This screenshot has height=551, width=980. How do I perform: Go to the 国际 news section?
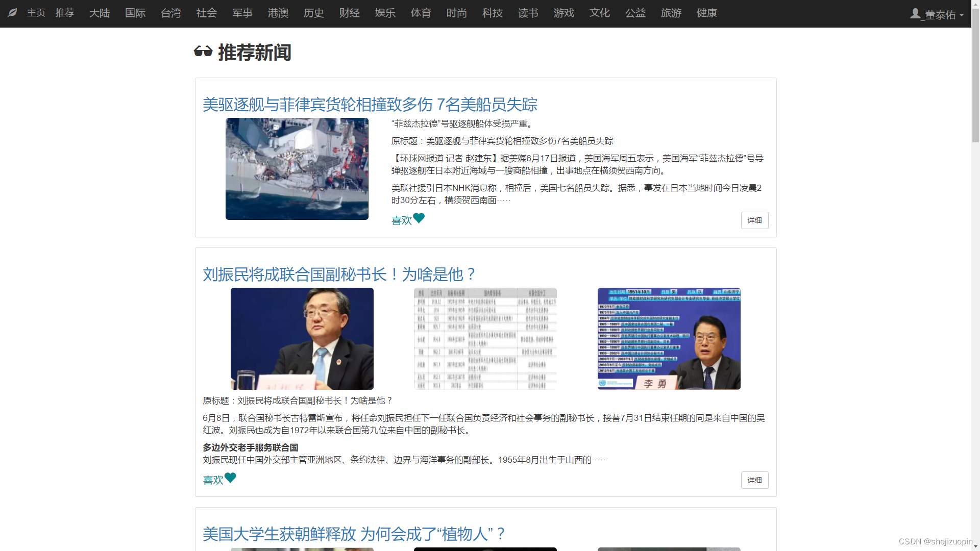[135, 13]
